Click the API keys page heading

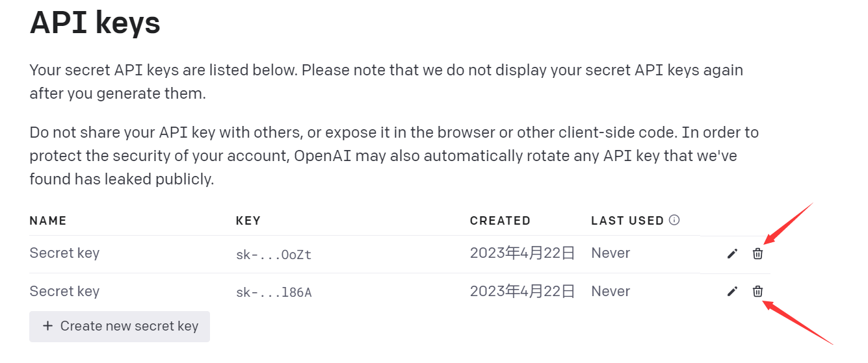coord(95,23)
